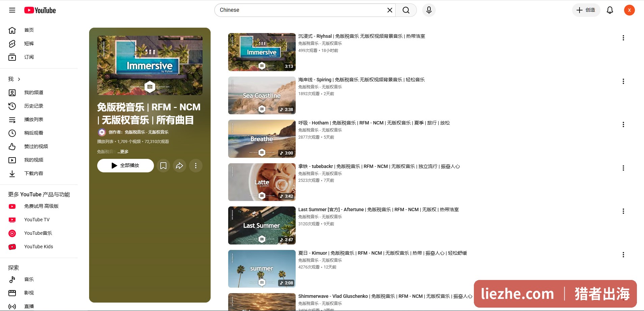The image size is (644, 311).
Task: Save the playlist with bookmark icon
Action: tap(163, 166)
